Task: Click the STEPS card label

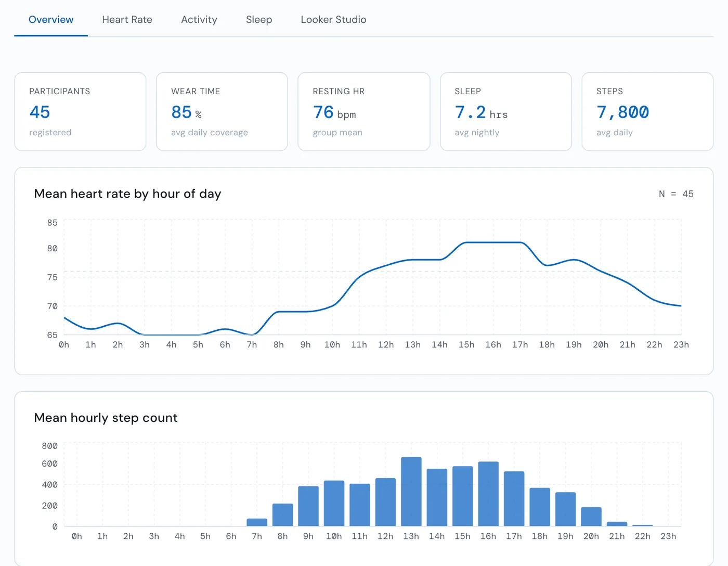Action: coord(609,92)
